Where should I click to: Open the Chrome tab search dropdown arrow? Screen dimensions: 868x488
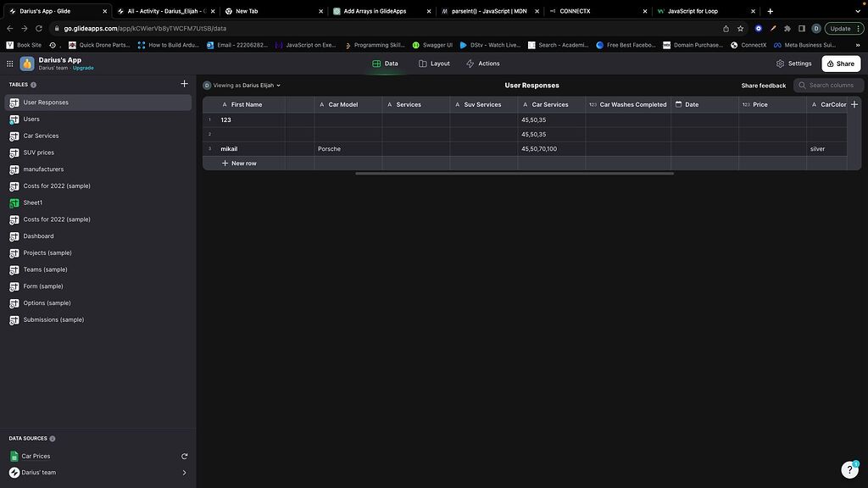(858, 11)
